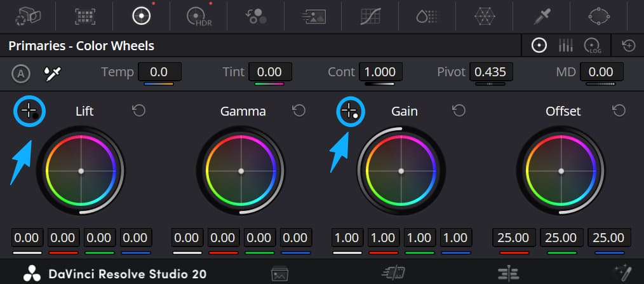Reset all primaries adjustments

pyautogui.click(x=629, y=46)
